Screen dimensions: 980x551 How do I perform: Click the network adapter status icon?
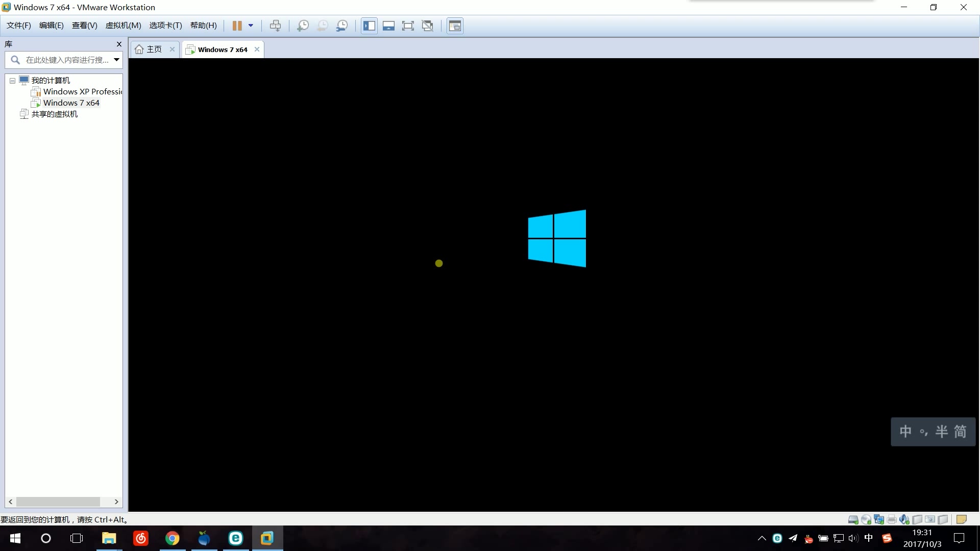pos(879,519)
